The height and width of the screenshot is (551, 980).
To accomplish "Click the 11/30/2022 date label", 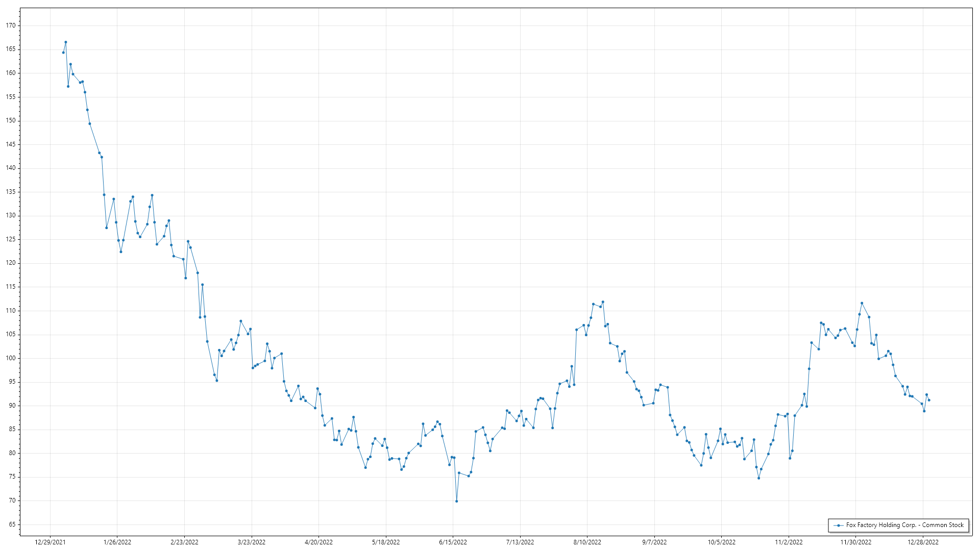I will [x=856, y=542].
